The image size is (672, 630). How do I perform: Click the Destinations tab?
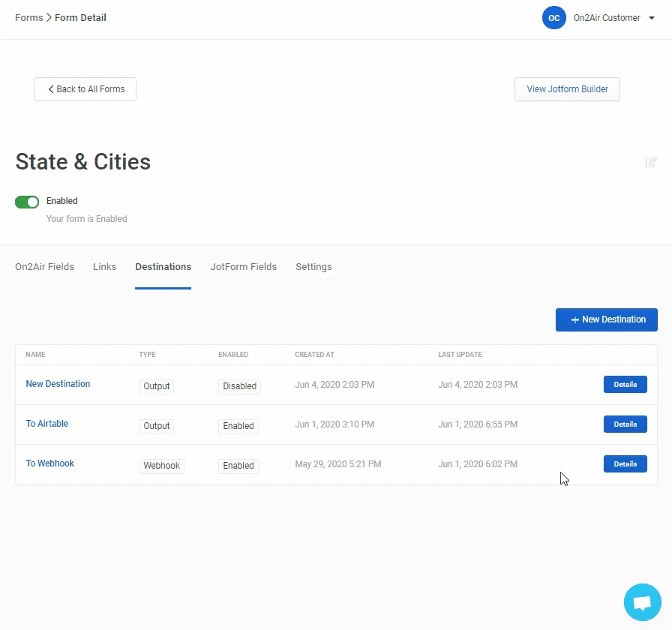(163, 267)
